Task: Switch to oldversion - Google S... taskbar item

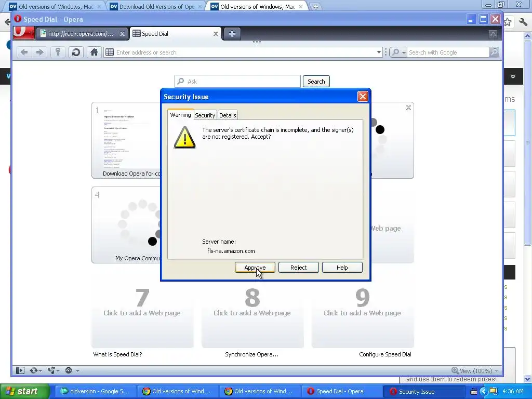Action: coord(95,391)
